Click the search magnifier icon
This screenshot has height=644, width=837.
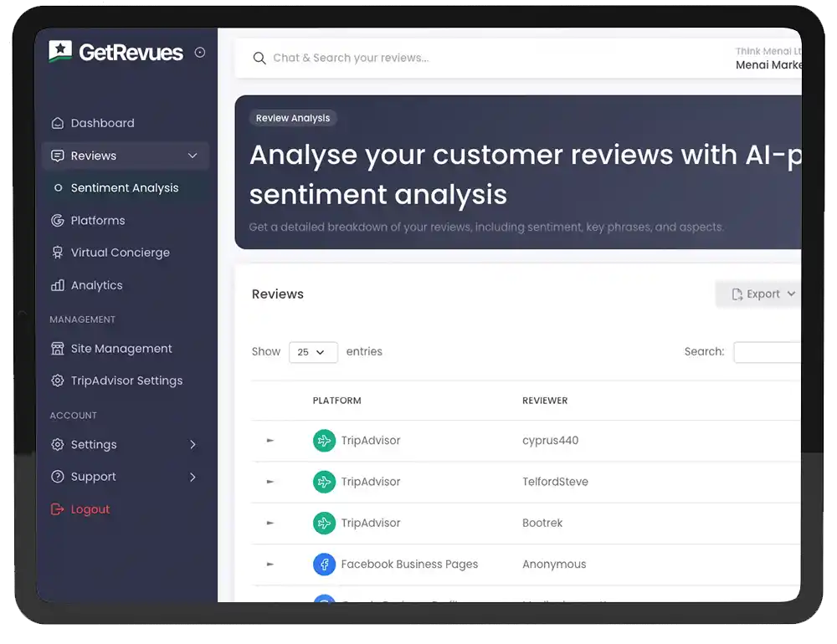pos(259,59)
